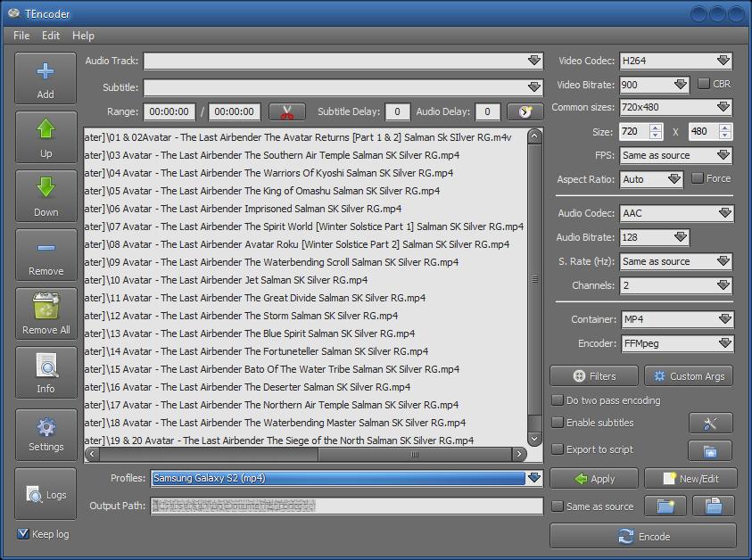Toggle Do two pass encoding
The height and width of the screenshot is (560, 752).
tap(558, 400)
